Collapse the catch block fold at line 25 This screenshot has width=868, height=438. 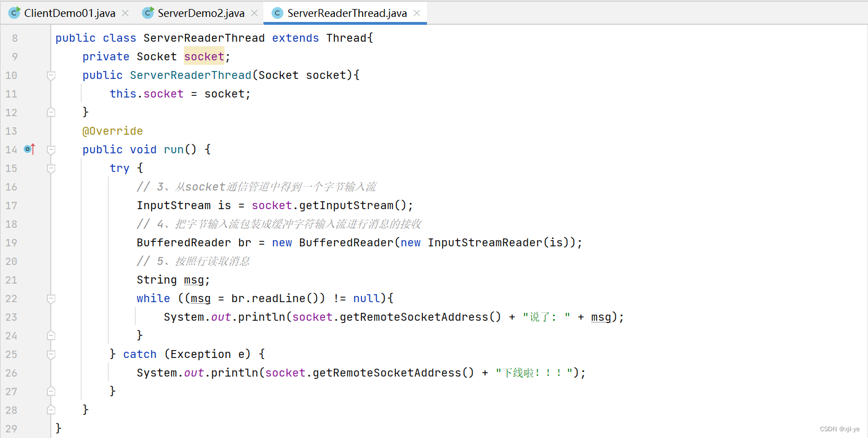click(51, 354)
